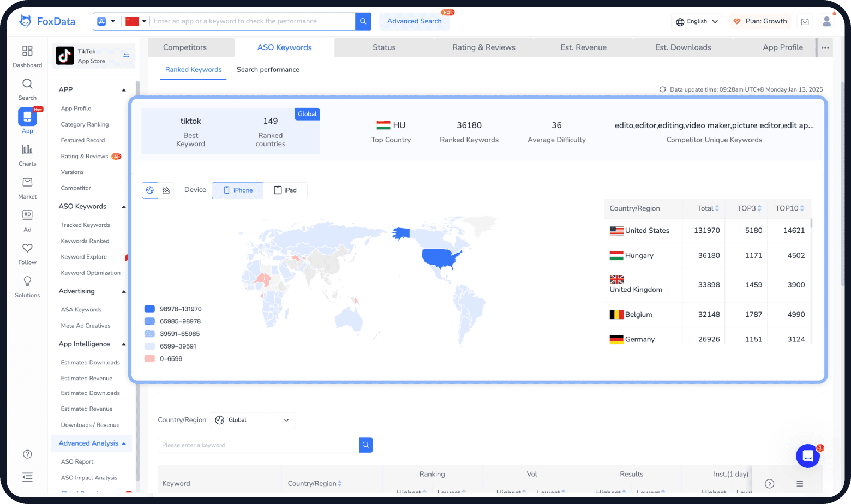The height and width of the screenshot is (504, 851).
Task: Collapse the APP sidebar section
Action: (124, 90)
